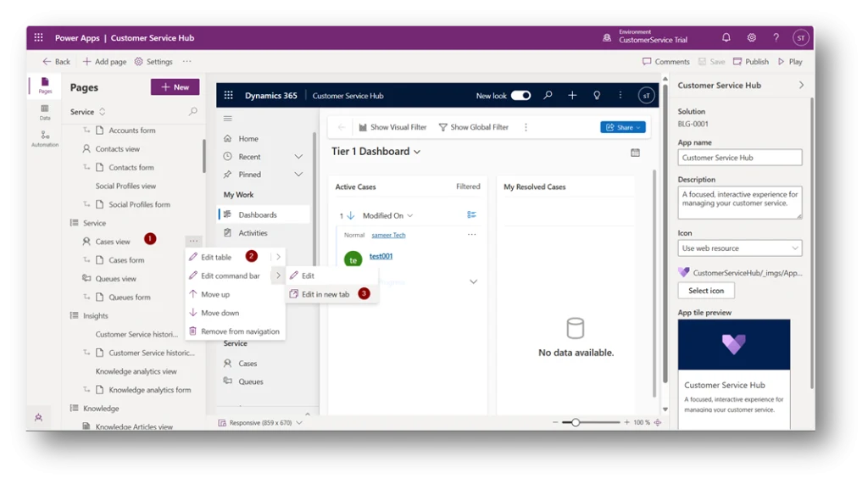Select the Automation icon in left rail
The height and width of the screenshot is (484, 868).
pyautogui.click(x=45, y=138)
